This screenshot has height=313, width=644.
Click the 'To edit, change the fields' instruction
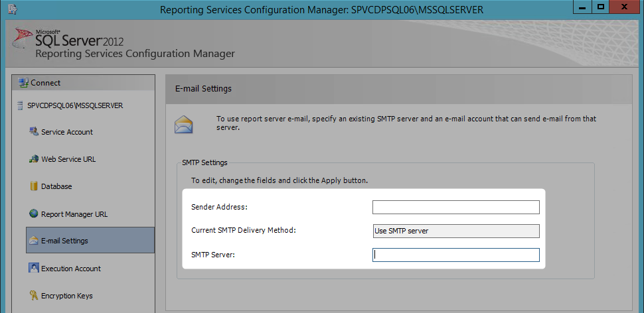280,180
